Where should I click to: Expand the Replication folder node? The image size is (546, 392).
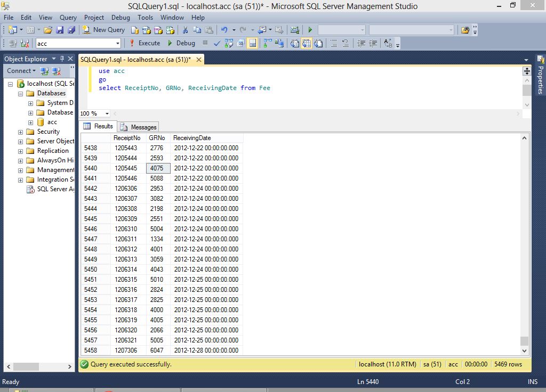tap(21, 151)
